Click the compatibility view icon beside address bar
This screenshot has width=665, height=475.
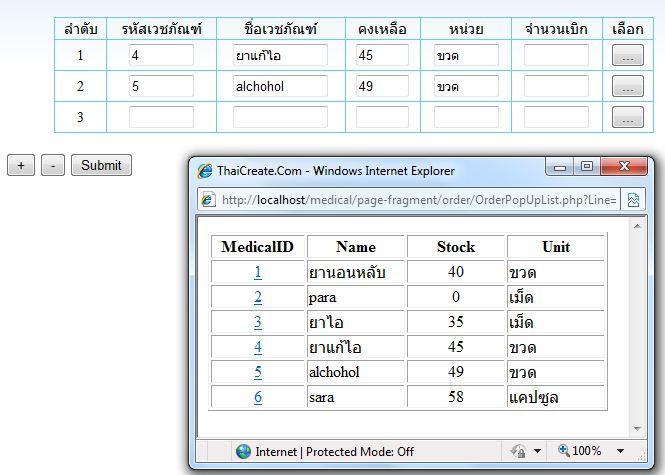click(x=633, y=200)
